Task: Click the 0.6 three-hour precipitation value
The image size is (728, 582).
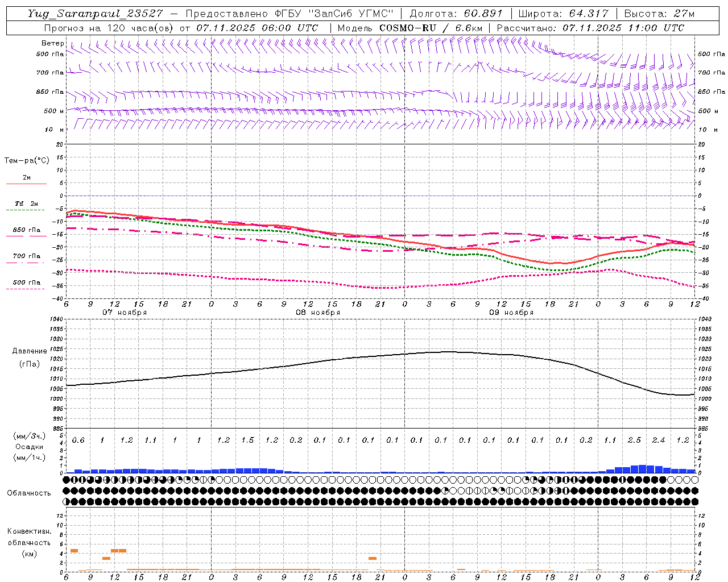Action: click(x=78, y=440)
